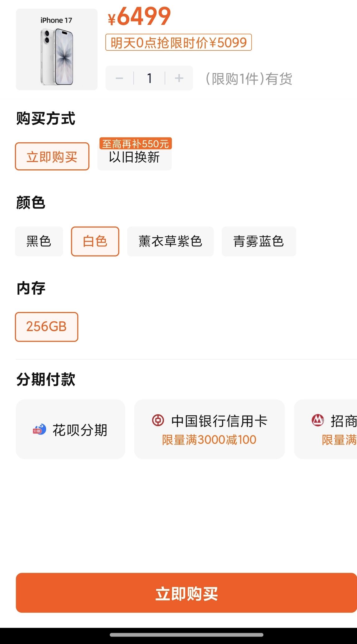This screenshot has height=644, width=357.
Task: Click the Bank of China logo icon
Action: 158,420
